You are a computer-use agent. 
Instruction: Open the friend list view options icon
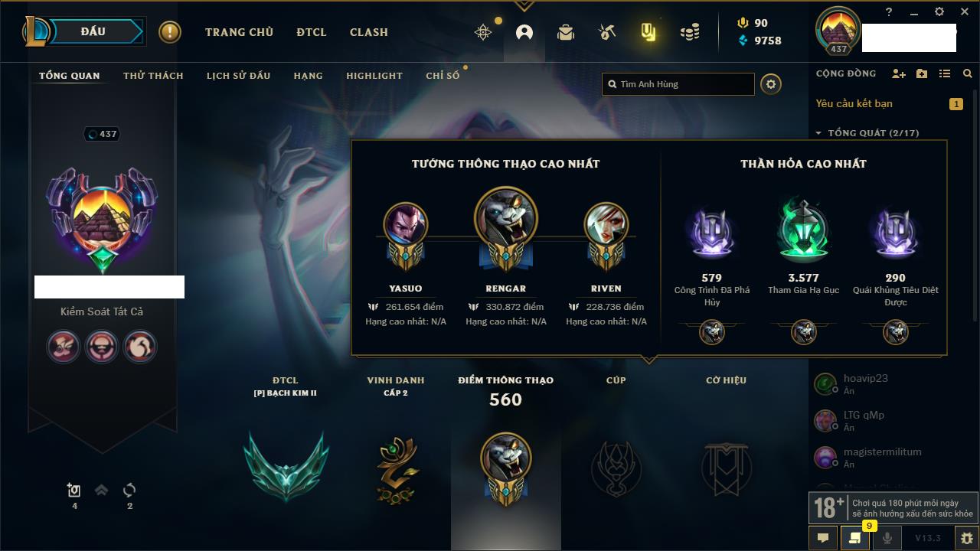click(945, 73)
